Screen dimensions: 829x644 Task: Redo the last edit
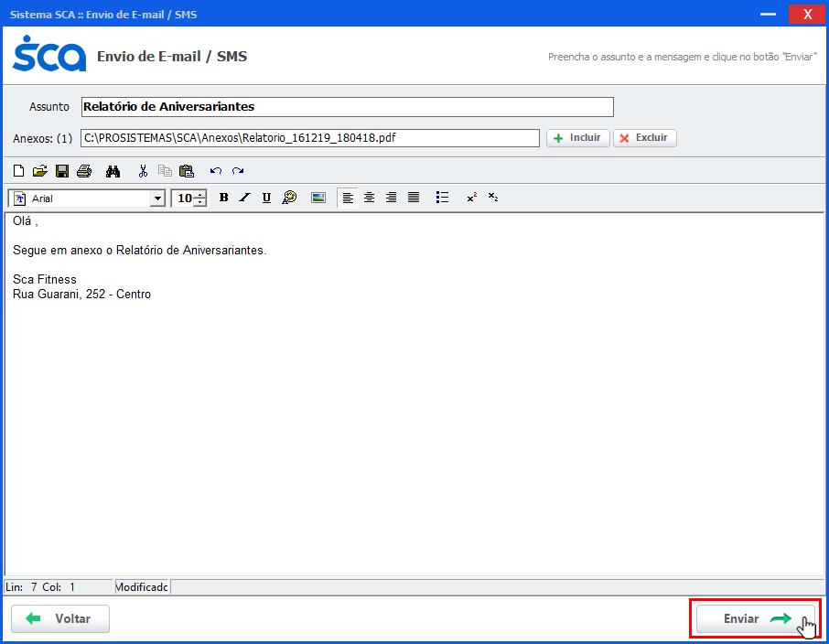tap(238, 171)
